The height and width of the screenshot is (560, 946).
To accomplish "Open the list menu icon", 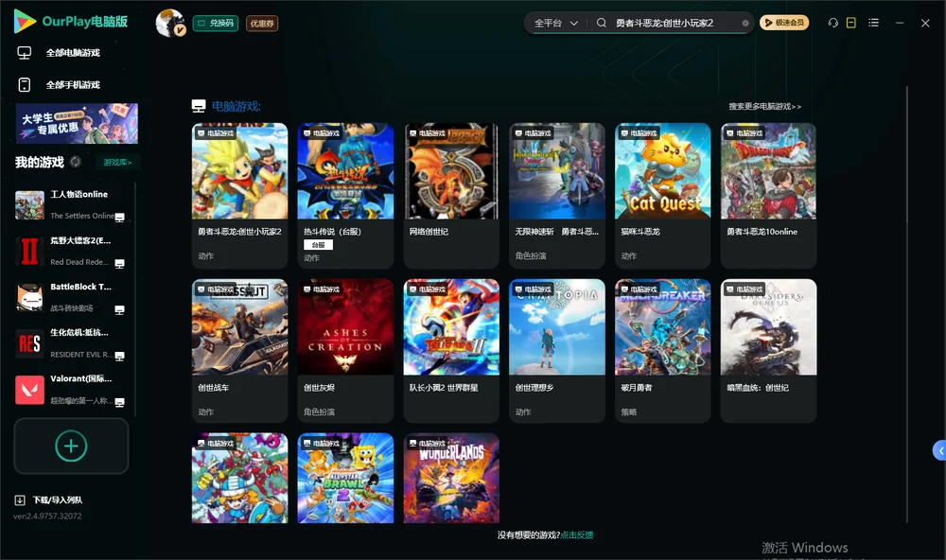I will (x=873, y=23).
